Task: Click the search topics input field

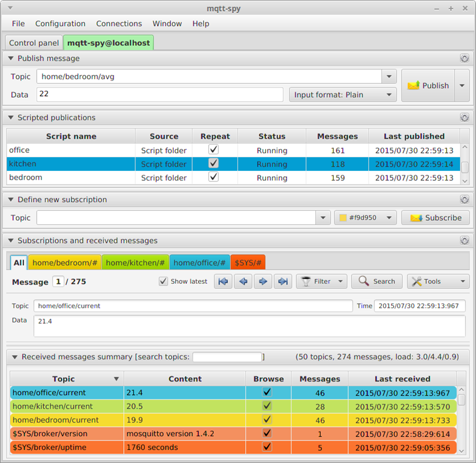Action: (227, 356)
